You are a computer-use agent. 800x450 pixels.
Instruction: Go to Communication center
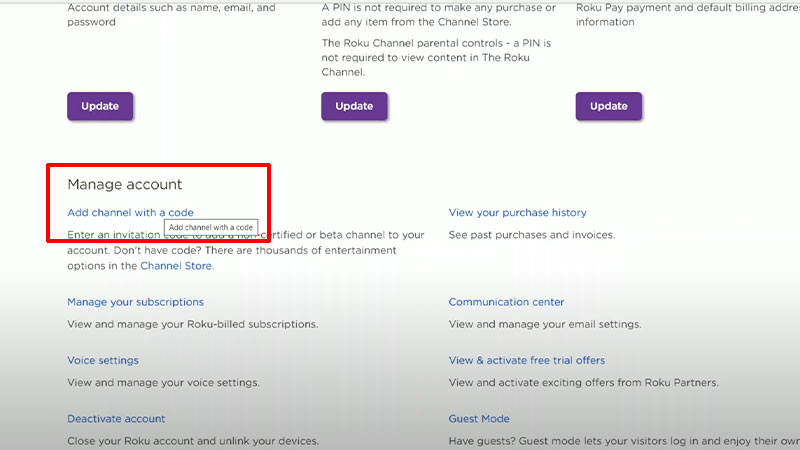(x=506, y=302)
